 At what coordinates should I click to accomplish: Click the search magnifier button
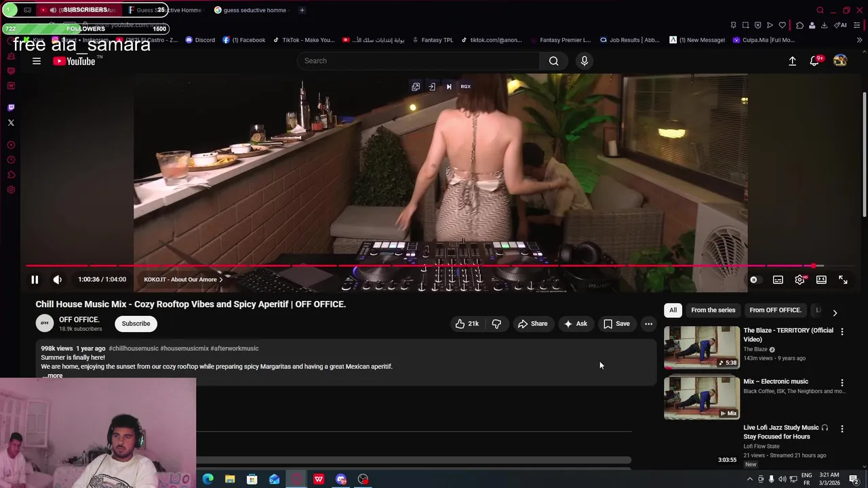pos(554,61)
